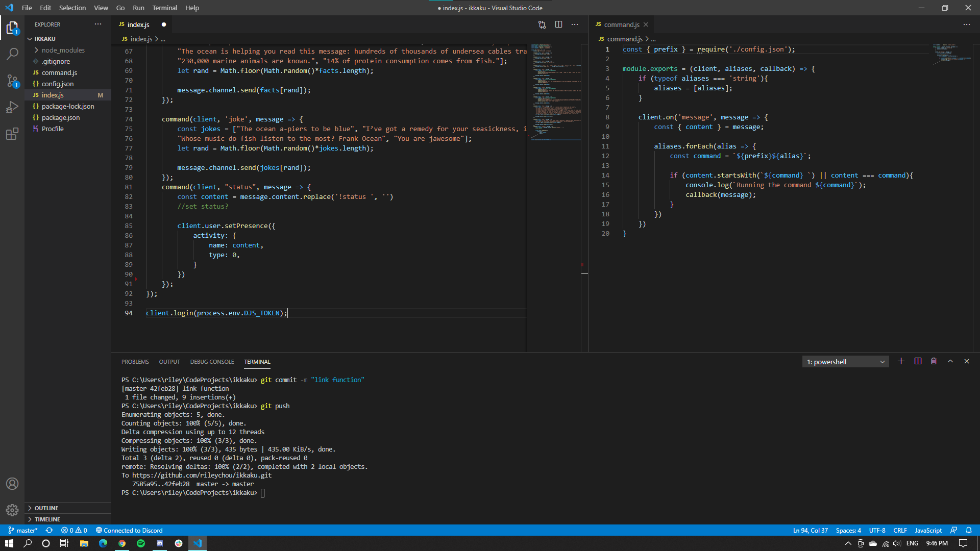Toggle notifications bell in status bar
Viewport: 980px width, 551px height.
tap(968, 530)
